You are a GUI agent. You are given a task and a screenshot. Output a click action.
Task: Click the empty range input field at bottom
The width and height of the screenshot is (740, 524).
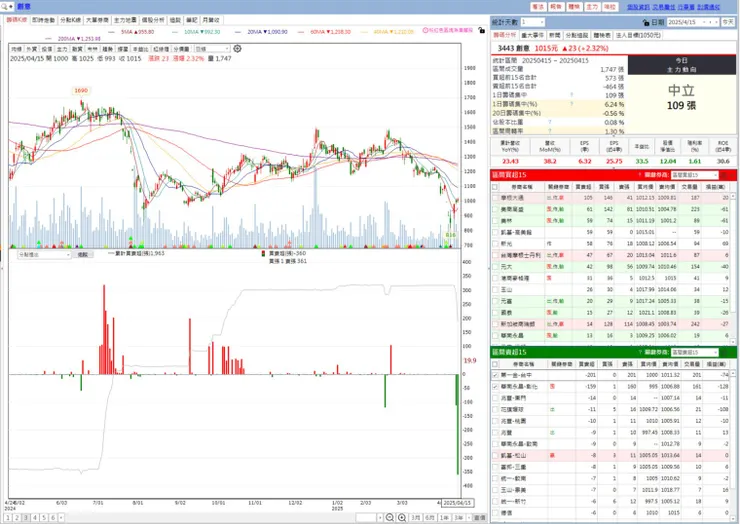pos(366,518)
